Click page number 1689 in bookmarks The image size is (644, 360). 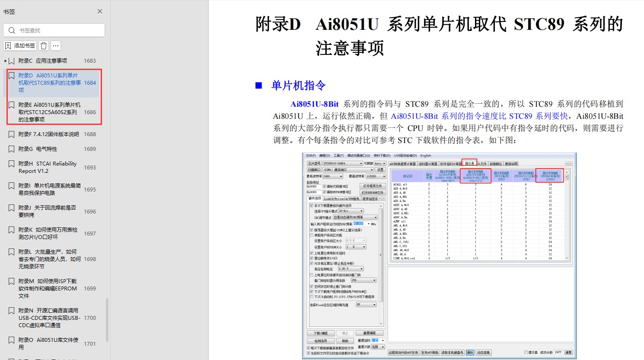90,149
